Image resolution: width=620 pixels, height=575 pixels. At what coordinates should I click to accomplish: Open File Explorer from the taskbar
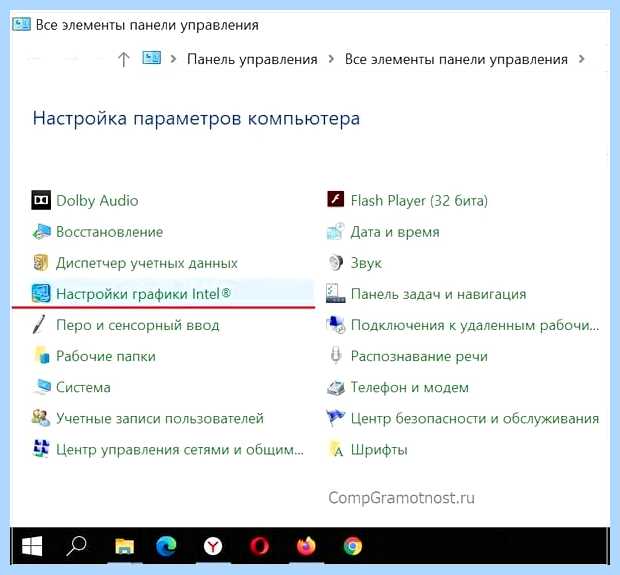point(125,546)
